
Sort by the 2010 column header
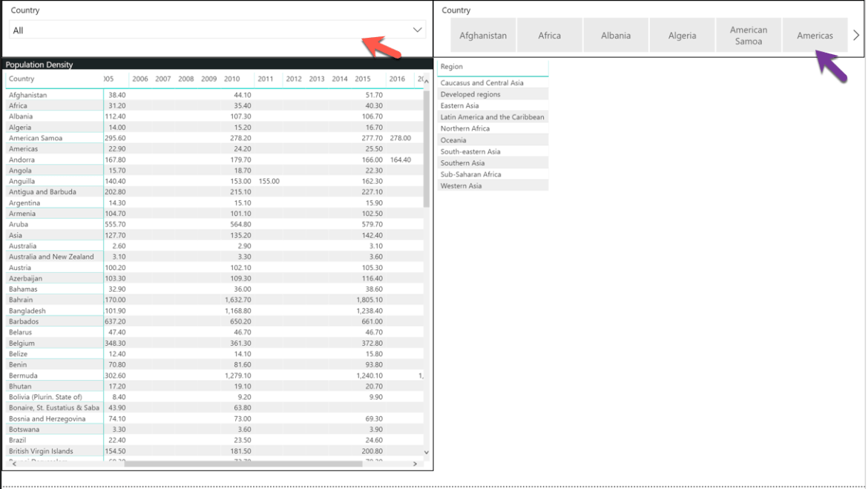(232, 79)
